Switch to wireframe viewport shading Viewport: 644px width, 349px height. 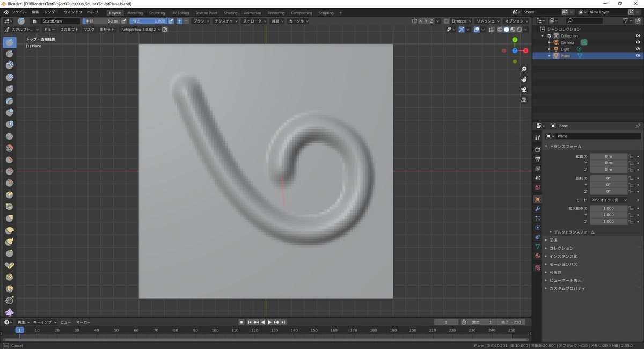[x=500, y=30]
